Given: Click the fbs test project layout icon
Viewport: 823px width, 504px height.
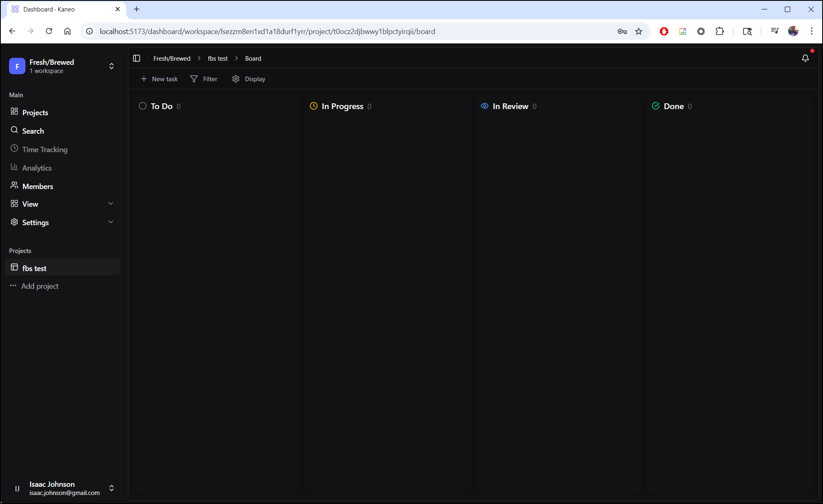Looking at the screenshot, I should coord(14,267).
